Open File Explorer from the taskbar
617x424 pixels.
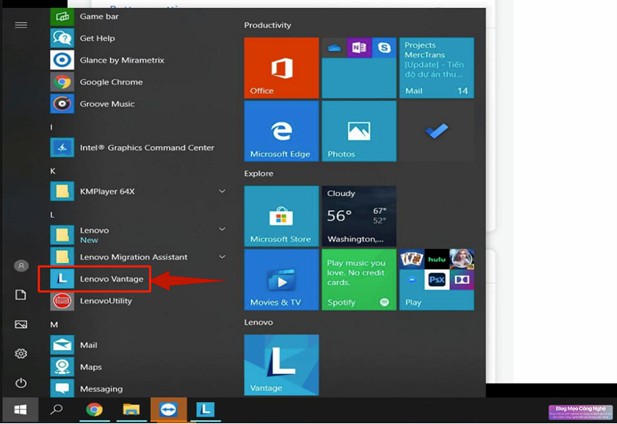pos(131,409)
